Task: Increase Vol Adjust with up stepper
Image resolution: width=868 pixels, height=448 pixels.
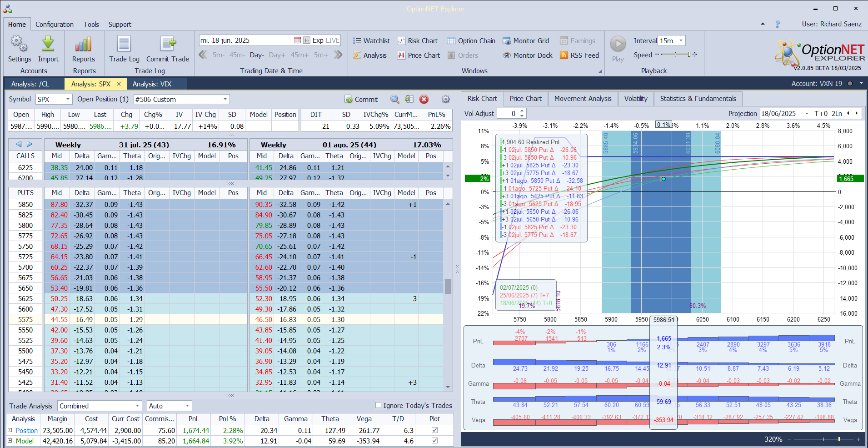Action: coord(522,111)
